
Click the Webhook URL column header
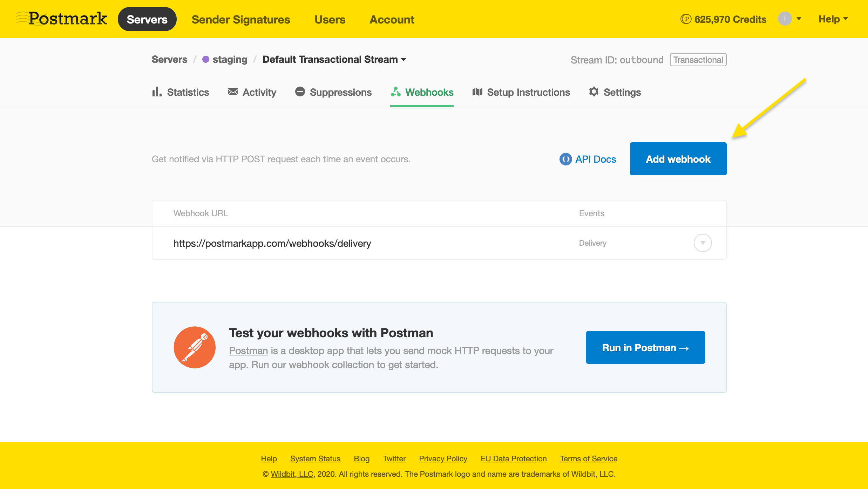(201, 213)
